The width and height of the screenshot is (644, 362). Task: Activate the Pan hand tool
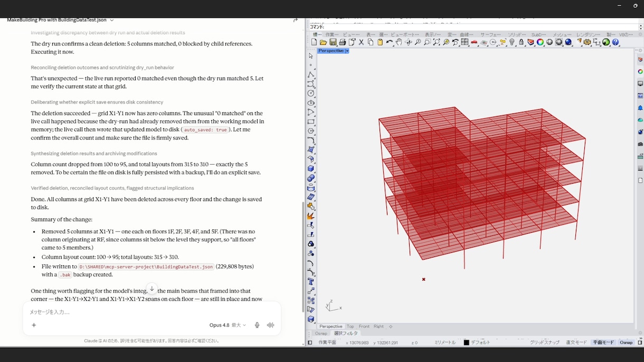pyautogui.click(x=399, y=42)
